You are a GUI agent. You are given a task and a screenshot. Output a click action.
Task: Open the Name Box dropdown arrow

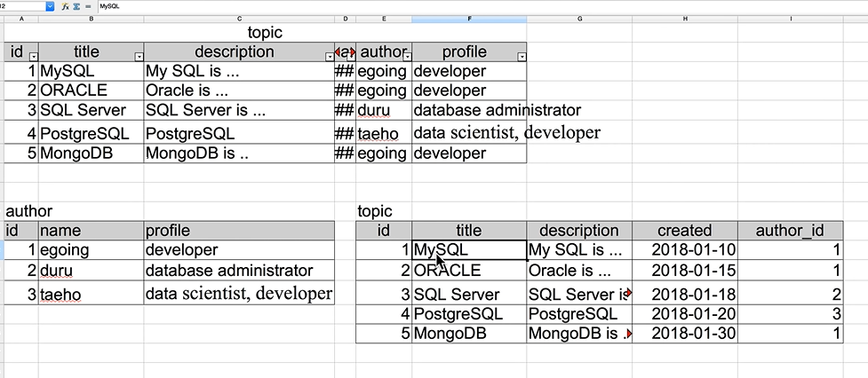pos(51,6)
